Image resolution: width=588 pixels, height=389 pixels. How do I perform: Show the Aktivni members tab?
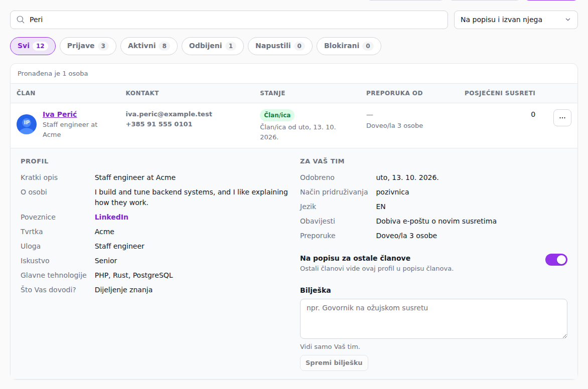pyautogui.click(x=149, y=46)
